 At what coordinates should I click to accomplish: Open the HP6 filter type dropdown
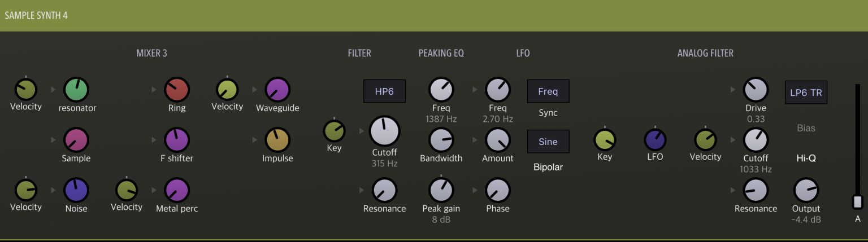click(x=384, y=91)
